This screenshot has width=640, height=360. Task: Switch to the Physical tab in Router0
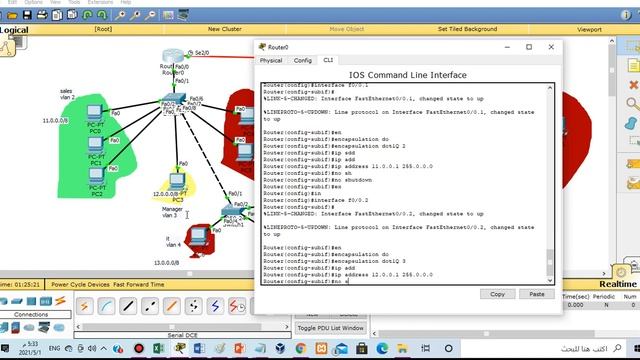pos(271,60)
